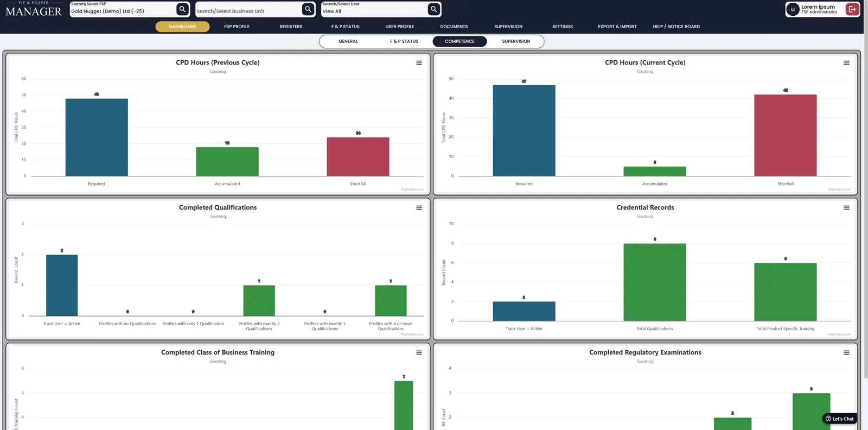Go to Export & Import

tap(617, 27)
